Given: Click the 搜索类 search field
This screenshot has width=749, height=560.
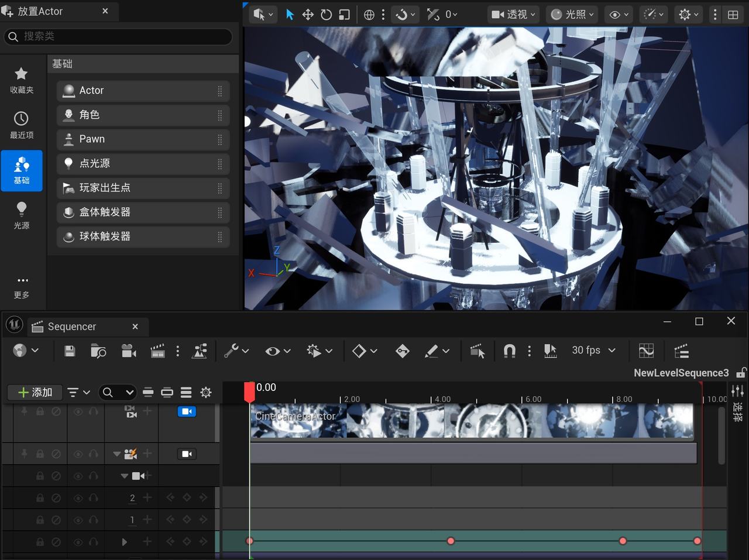Looking at the screenshot, I should point(118,36).
